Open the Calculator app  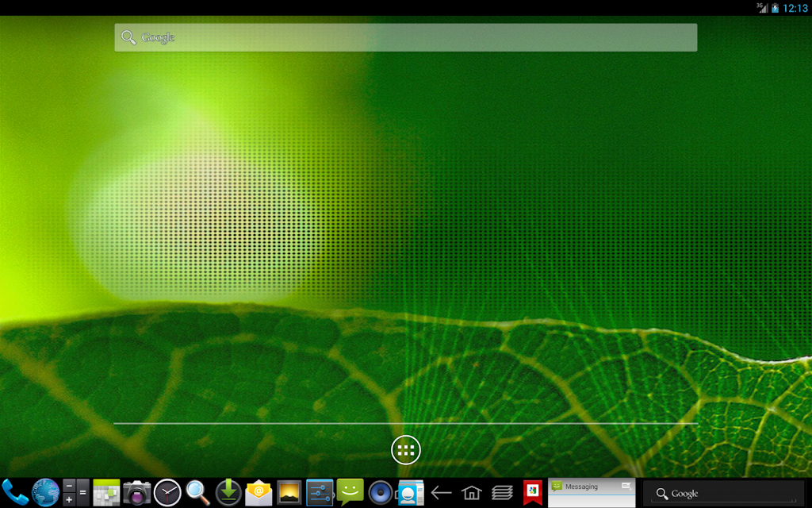click(75, 492)
